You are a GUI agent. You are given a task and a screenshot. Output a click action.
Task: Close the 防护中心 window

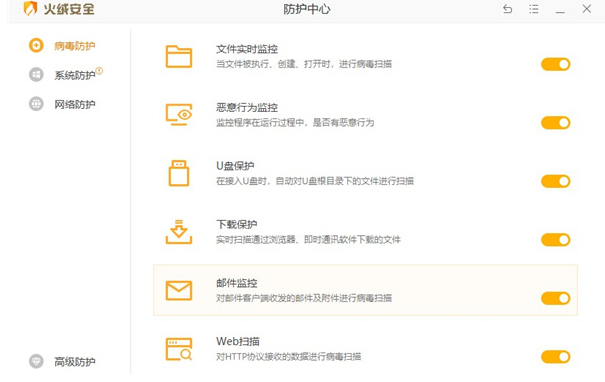pyautogui.click(x=586, y=8)
